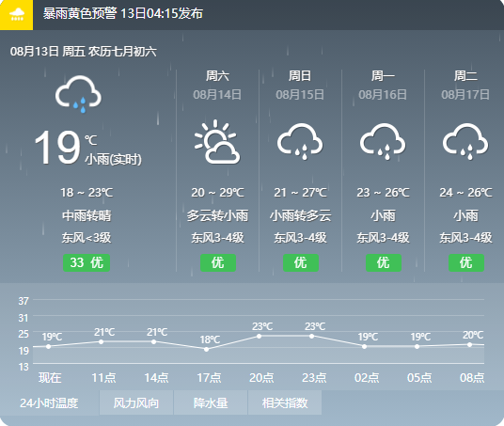
Task: Click the chart point at 现在
Action: (x=49, y=346)
